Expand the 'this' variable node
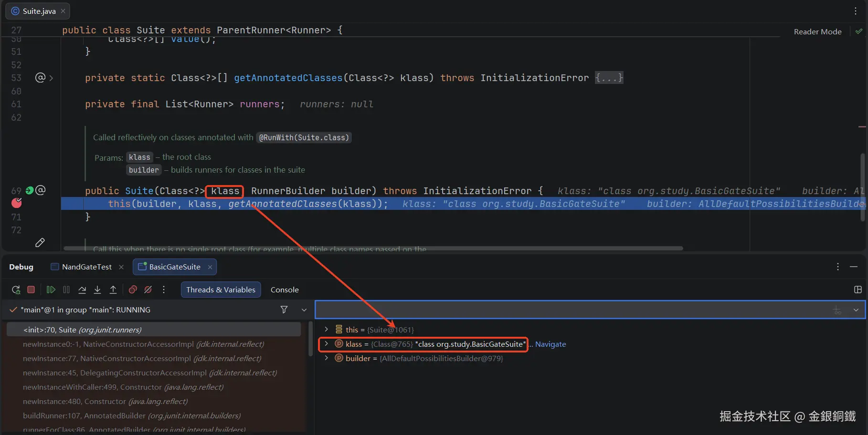Screen dimensions: 868x435 [326, 330]
